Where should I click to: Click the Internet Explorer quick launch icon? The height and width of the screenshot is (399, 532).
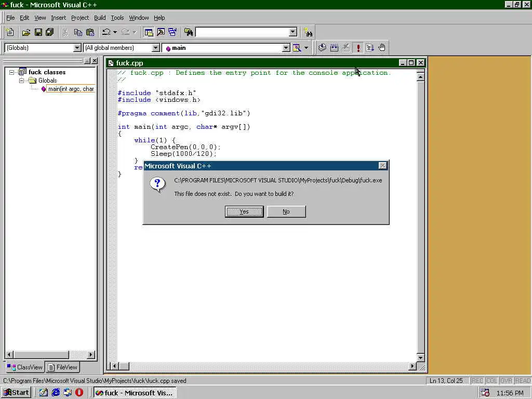click(x=56, y=393)
